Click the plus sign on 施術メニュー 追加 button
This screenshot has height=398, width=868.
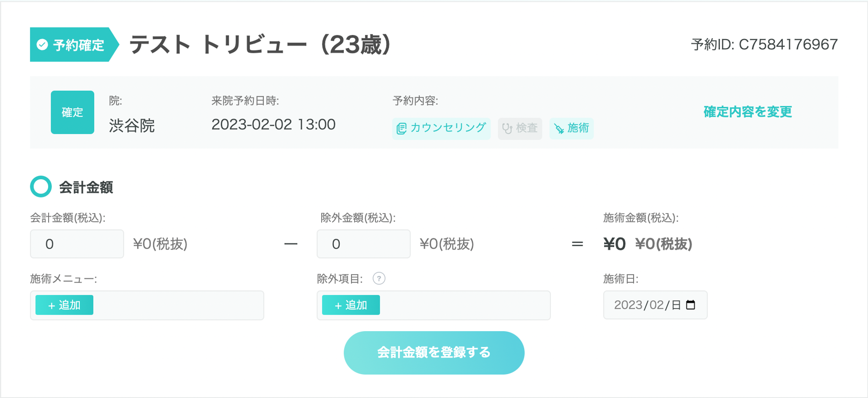52,306
